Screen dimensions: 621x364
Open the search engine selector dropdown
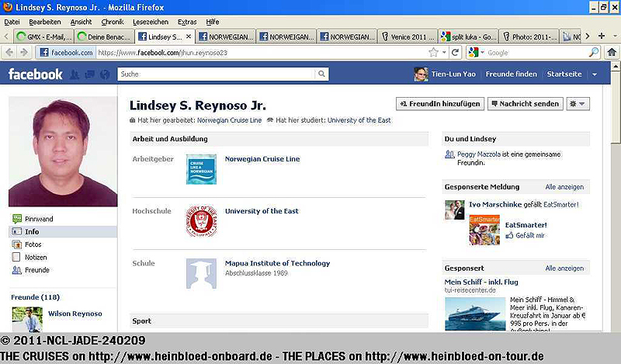point(476,52)
